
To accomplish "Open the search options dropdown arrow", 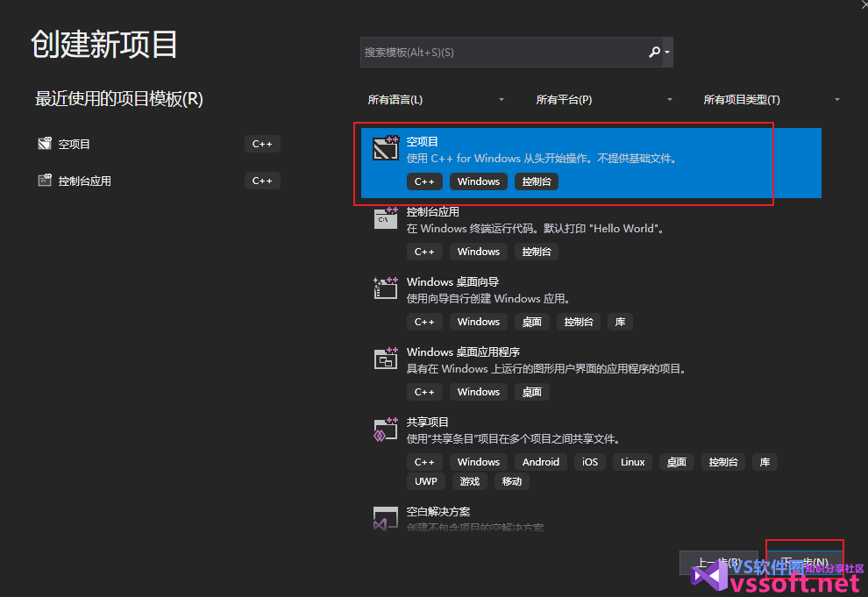I will (667, 52).
